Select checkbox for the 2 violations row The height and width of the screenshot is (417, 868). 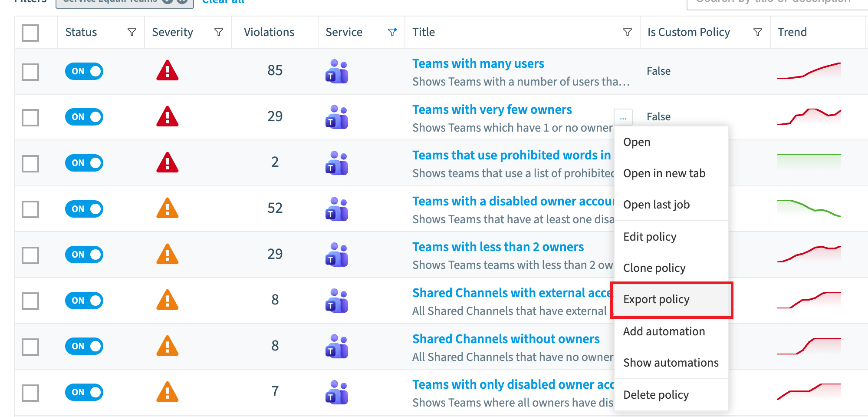coord(30,163)
